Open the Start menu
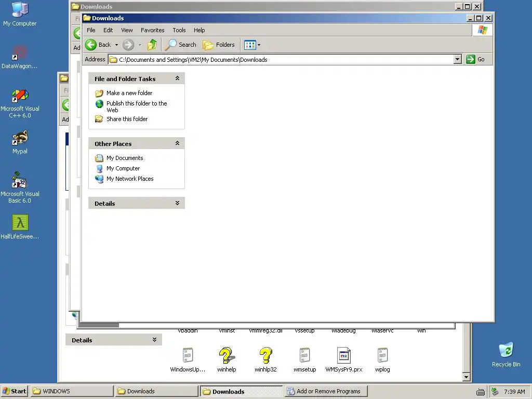Image resolution: width=532 pixels, height=399 pixels. (x=14, y=391)
